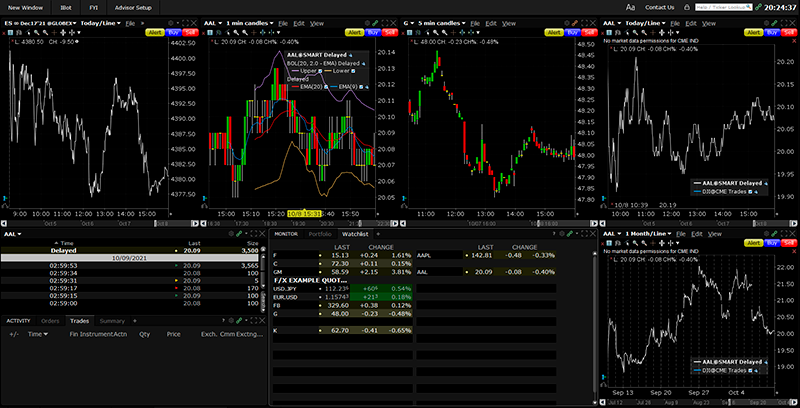The image size is (800, 408).
Task: Open the Orders tab in activity panel
Action: pos(50,320)
